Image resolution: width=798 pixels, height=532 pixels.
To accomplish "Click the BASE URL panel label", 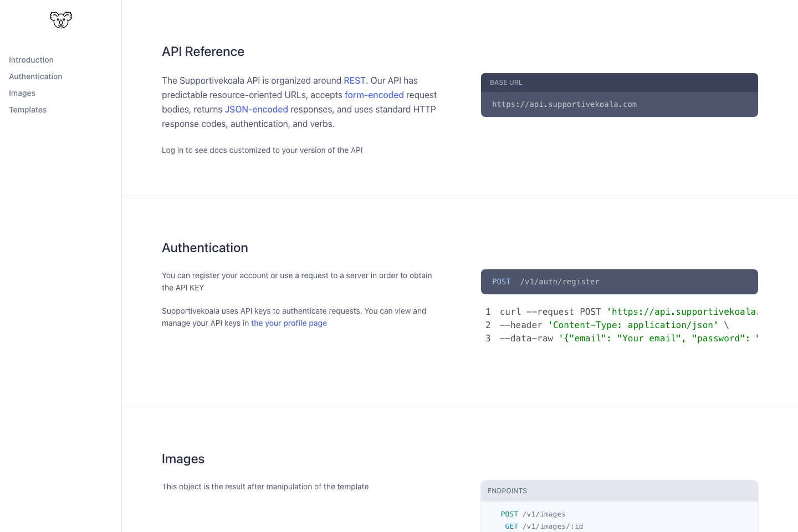I will click(506, 82).
